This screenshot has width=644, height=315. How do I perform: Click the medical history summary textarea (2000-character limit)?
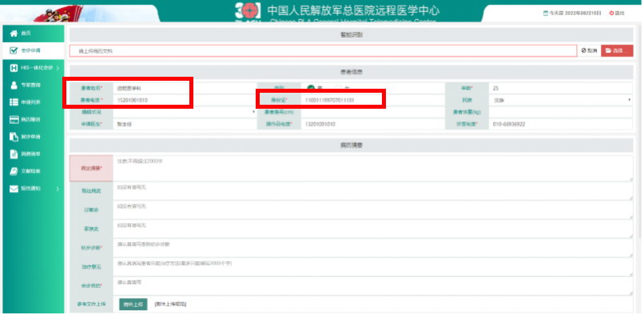point(373,168)
